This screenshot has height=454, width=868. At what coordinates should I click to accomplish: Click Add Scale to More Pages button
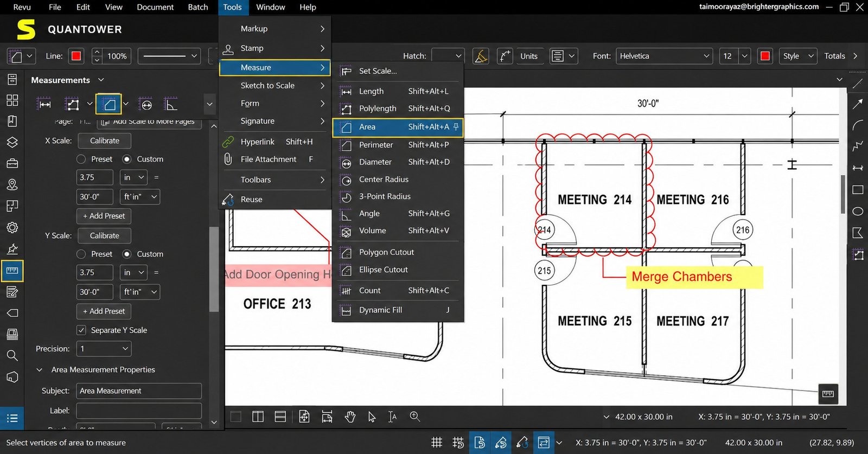point(149,123)
